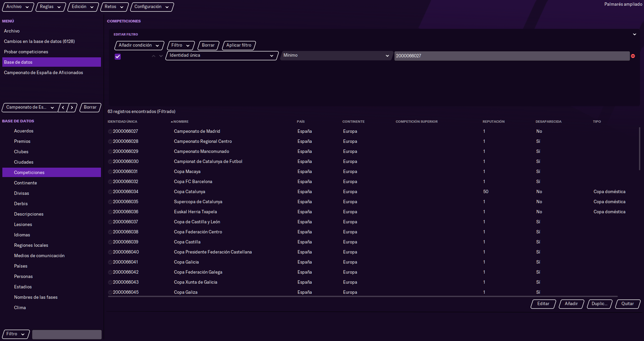Select Personas in database list
This screenshot has height=341, width=644.
[52, 277]
